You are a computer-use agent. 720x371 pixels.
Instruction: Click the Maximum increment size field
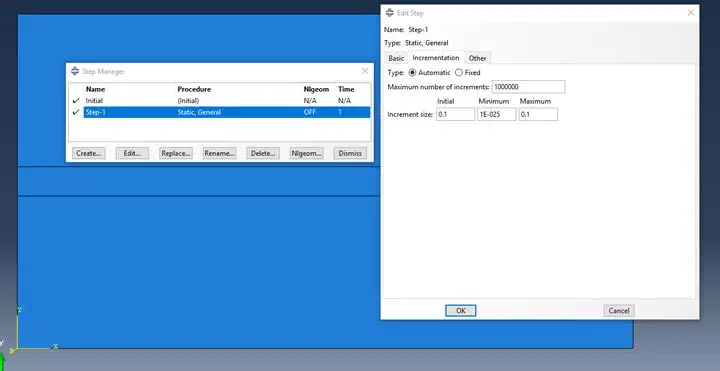(538, 114)
